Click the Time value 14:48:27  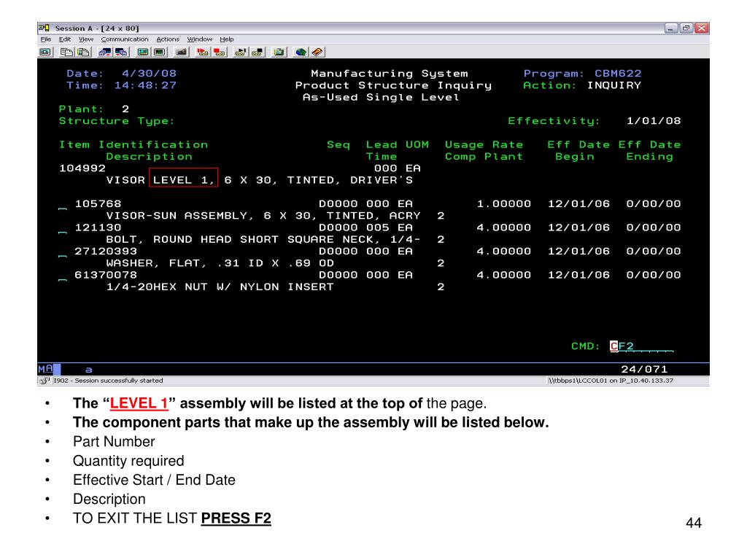coord(145,85)
